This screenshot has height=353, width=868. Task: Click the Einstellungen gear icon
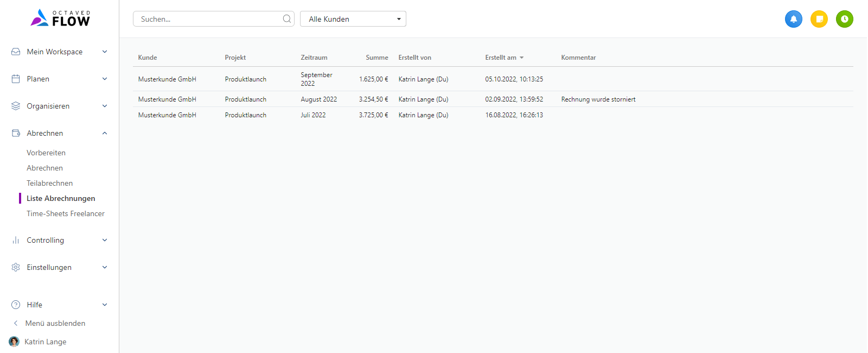[16, 267]
